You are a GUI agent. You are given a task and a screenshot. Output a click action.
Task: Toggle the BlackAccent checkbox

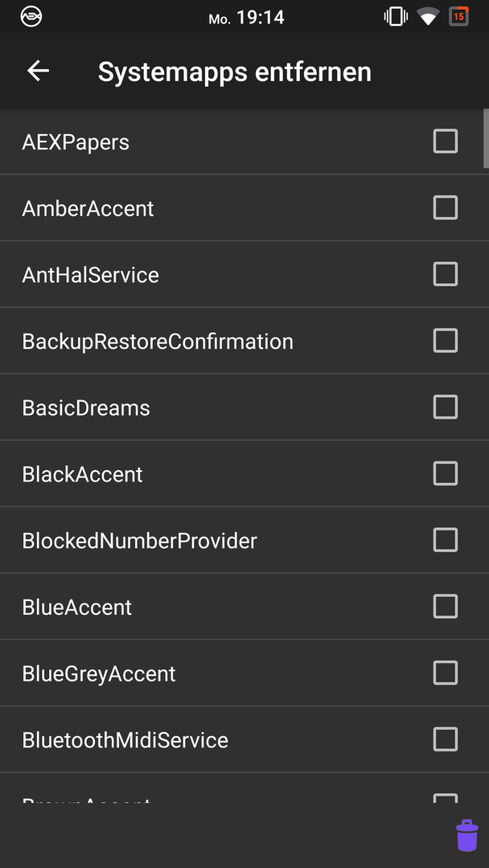click(x=446, y=473)
